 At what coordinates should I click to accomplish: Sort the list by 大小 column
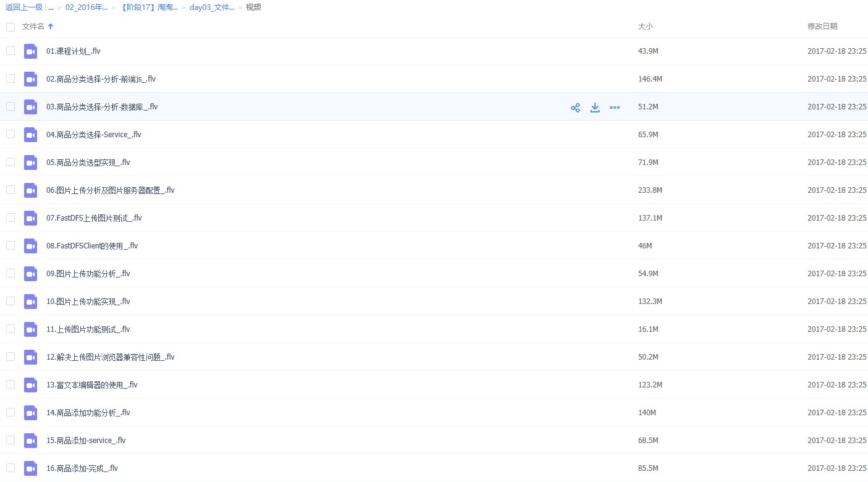(645, 27)
